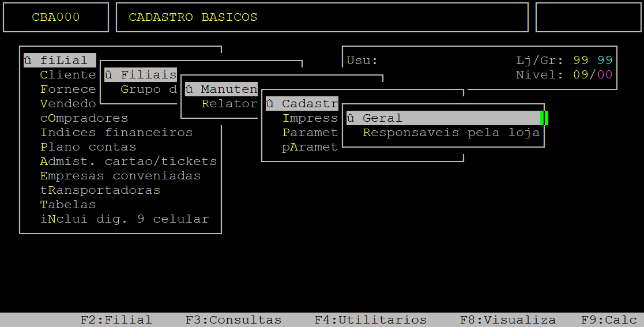Select highlighted fiLial menu header
The image size is (644, 327).
pos(59,61)
